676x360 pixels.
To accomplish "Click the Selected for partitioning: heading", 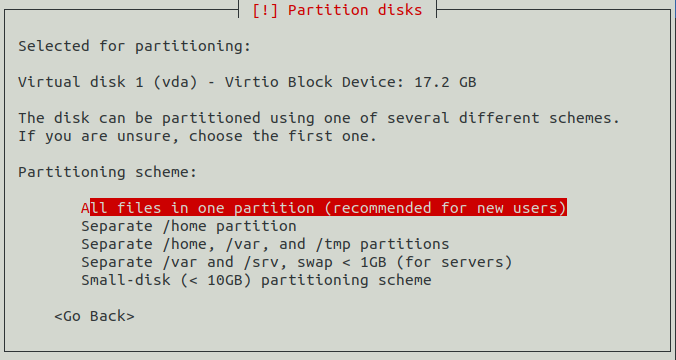I will (135, 46).
